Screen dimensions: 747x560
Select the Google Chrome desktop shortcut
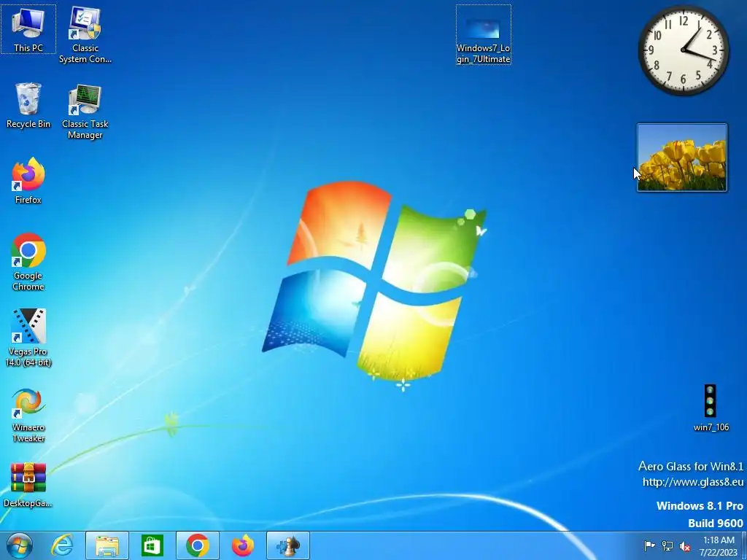pyautogui.click(x=28, y=262)
